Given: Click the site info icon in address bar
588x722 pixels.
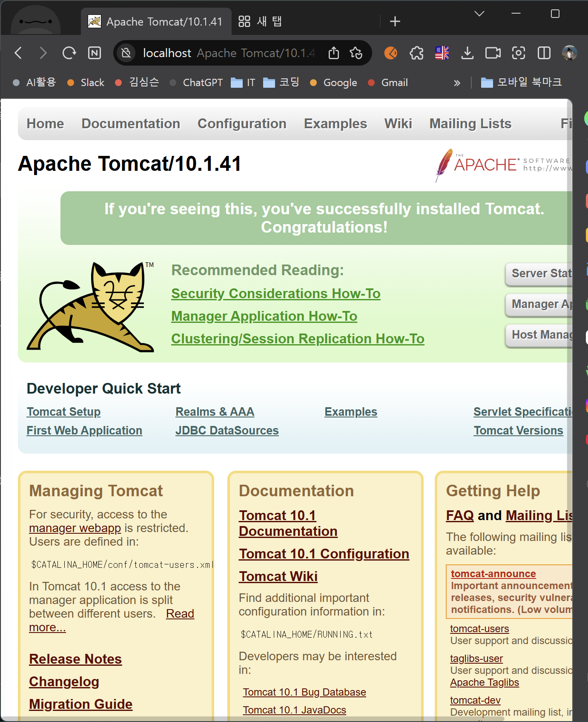Looking at the screenshot, I should pyautogui.click(x=126, y=53).
